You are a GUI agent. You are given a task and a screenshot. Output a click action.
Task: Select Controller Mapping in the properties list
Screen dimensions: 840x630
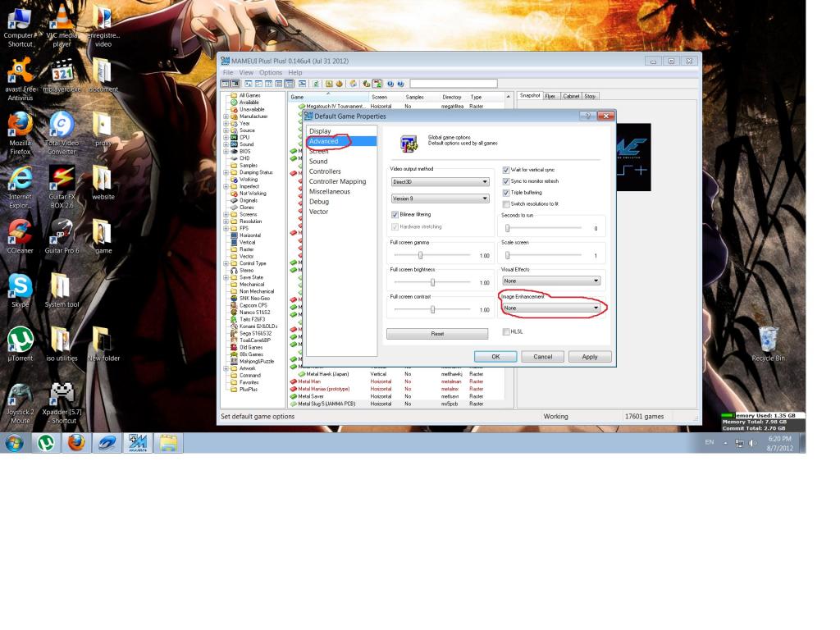pos(337,181)
